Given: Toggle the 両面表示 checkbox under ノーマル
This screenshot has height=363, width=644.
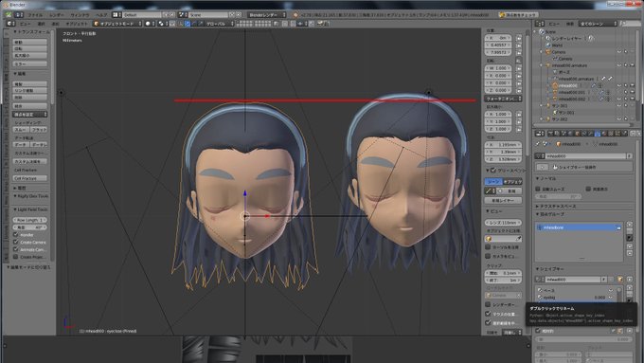Looking at the screenshot, I should tap(588, 189).
